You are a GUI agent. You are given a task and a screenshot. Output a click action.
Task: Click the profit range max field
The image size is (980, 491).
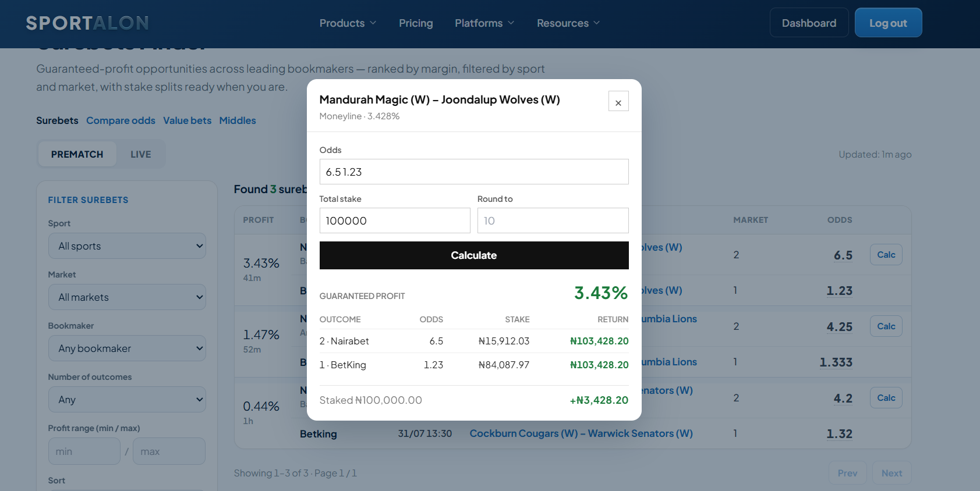[169, 451]
